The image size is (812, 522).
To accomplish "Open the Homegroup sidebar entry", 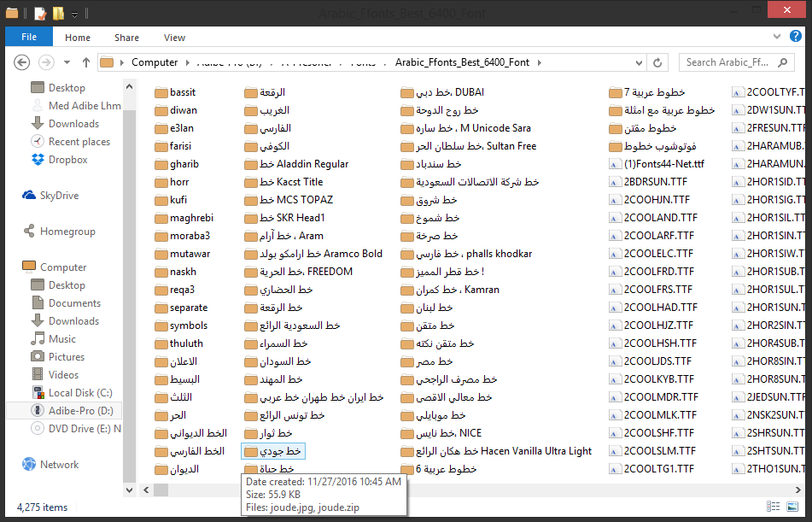I will [x=67, y=232].
